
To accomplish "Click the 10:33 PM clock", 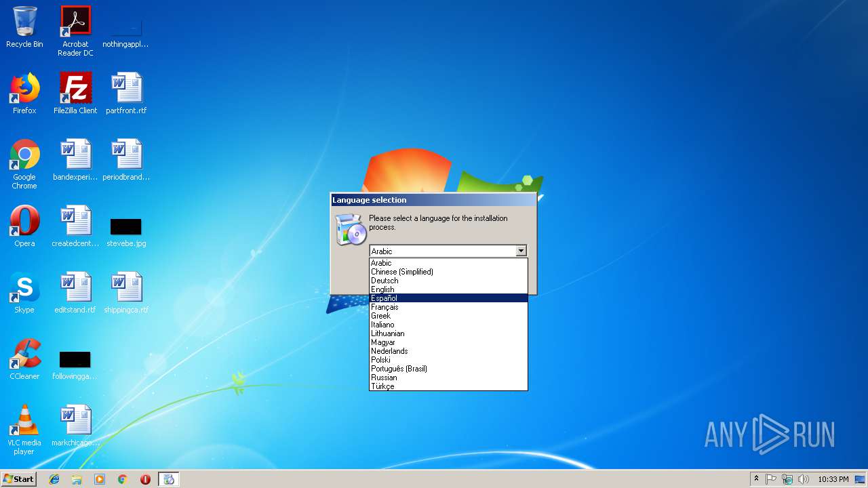I will (833, 479).
